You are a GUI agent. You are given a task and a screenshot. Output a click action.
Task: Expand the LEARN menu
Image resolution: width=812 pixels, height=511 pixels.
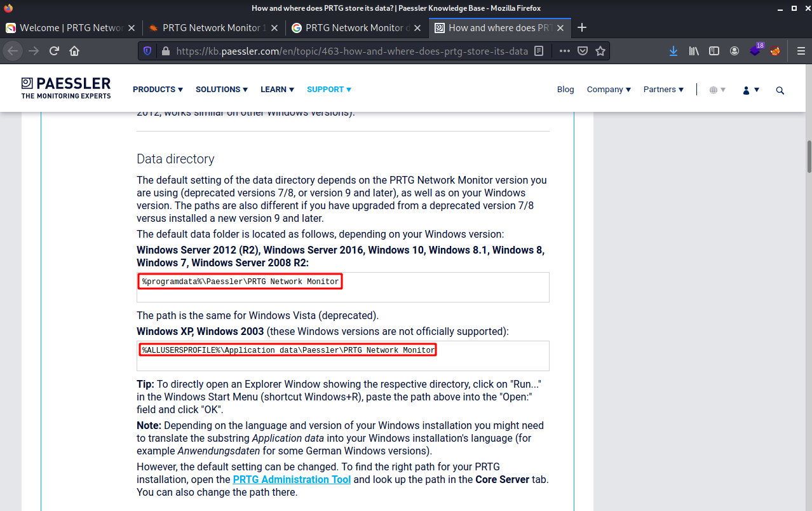click(x=277, y=90)
